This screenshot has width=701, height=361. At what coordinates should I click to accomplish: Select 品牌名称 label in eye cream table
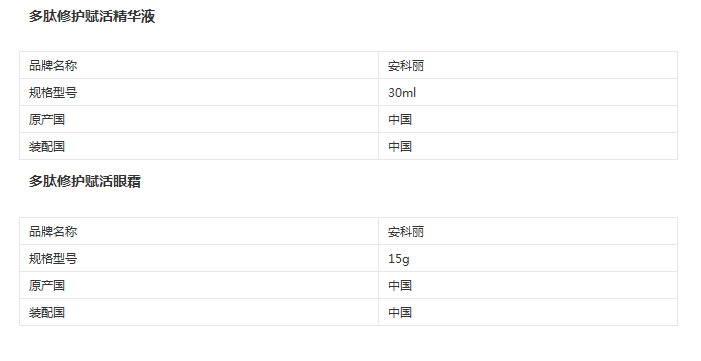(x=53, y=232)
